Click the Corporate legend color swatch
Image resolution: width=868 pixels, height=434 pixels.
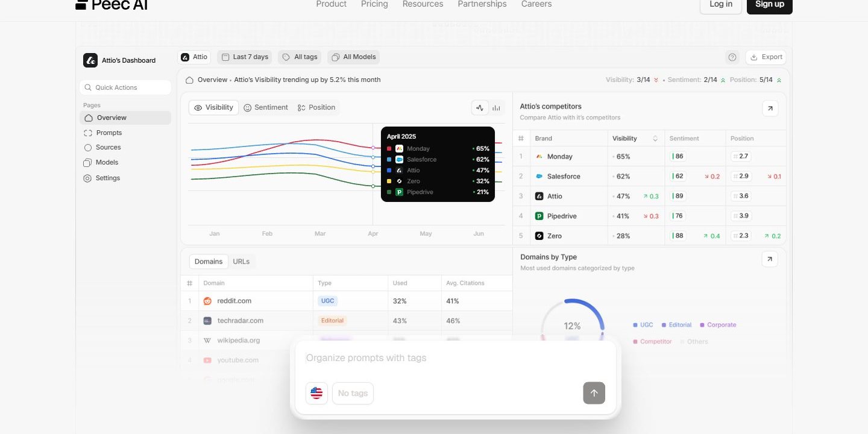click(x=702, y=325)
